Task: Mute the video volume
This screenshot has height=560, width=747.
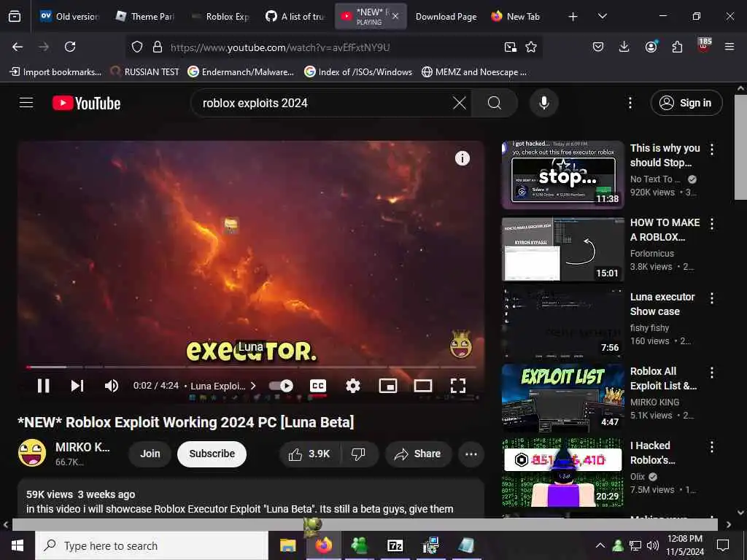Action: (112, 386)
